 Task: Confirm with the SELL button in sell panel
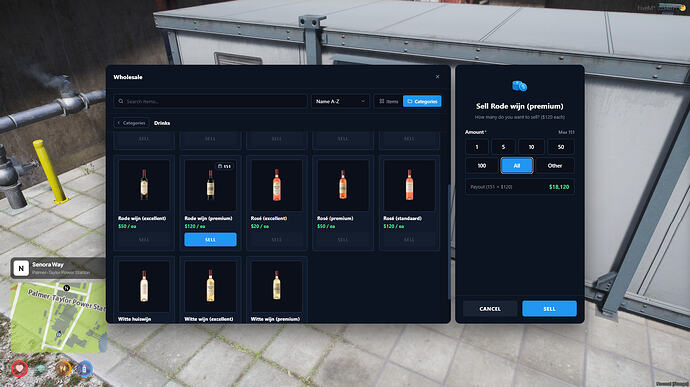click(549, 309)
